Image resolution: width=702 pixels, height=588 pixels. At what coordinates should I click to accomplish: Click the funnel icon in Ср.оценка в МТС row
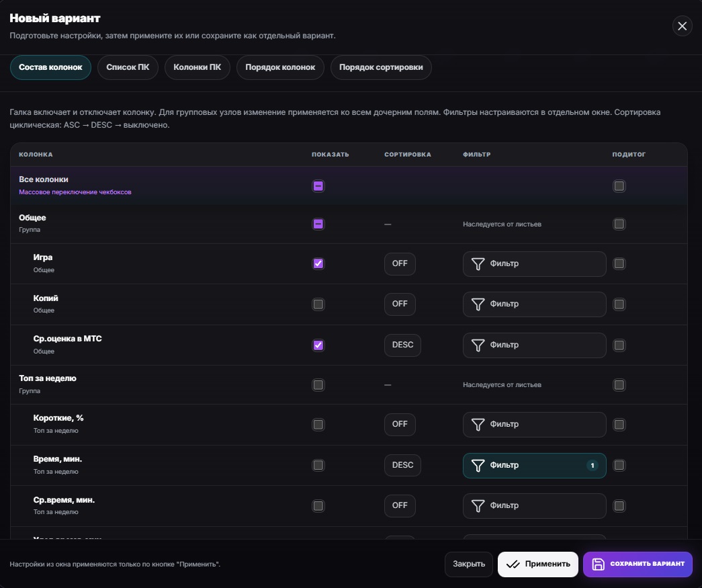478,345
